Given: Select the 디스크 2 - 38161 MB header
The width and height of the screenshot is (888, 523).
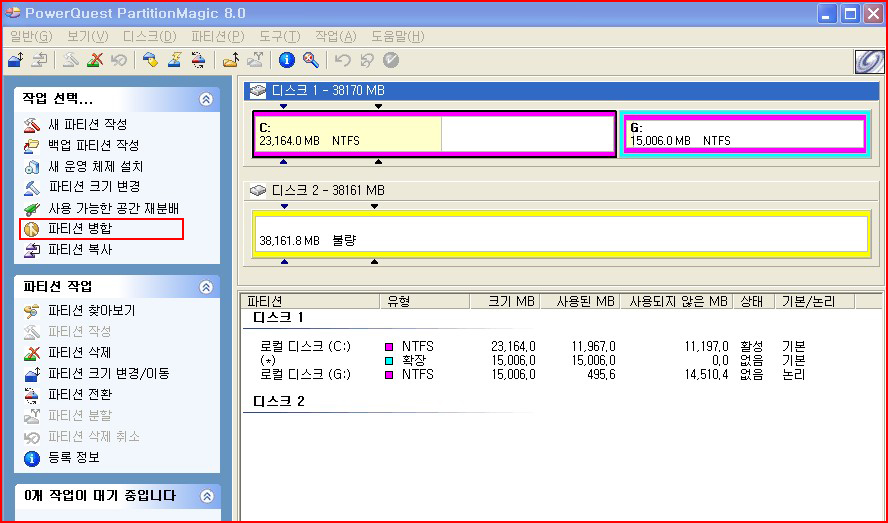Looking at the screenshot, I should point(561,190).
